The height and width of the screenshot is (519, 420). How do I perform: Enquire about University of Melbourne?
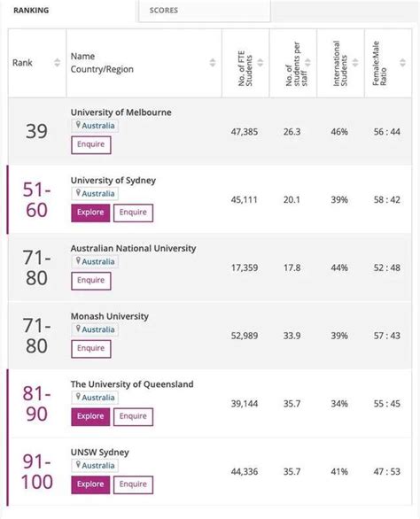91,145
